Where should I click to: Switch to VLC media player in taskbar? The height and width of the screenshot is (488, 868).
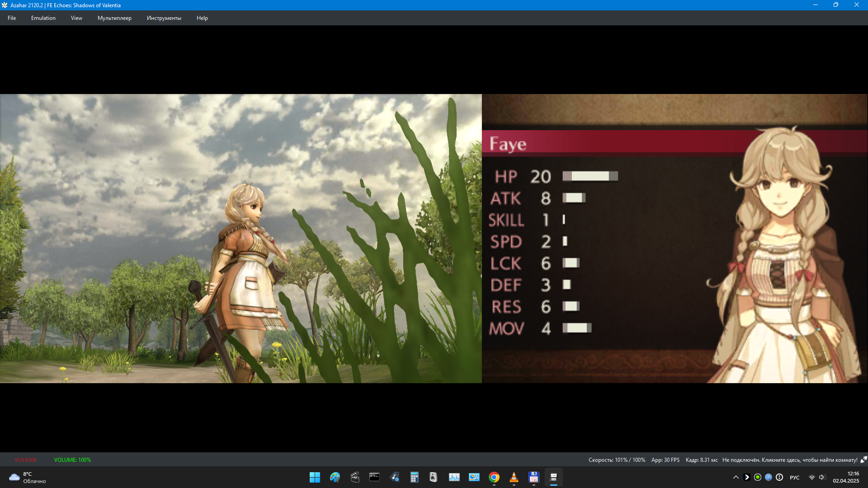coord(514,477)
